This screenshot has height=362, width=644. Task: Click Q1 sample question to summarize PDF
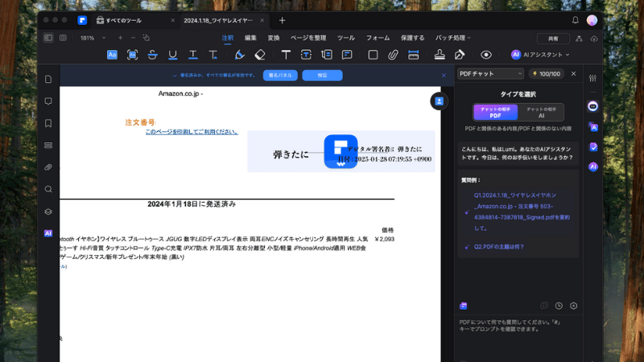(522, 212)
